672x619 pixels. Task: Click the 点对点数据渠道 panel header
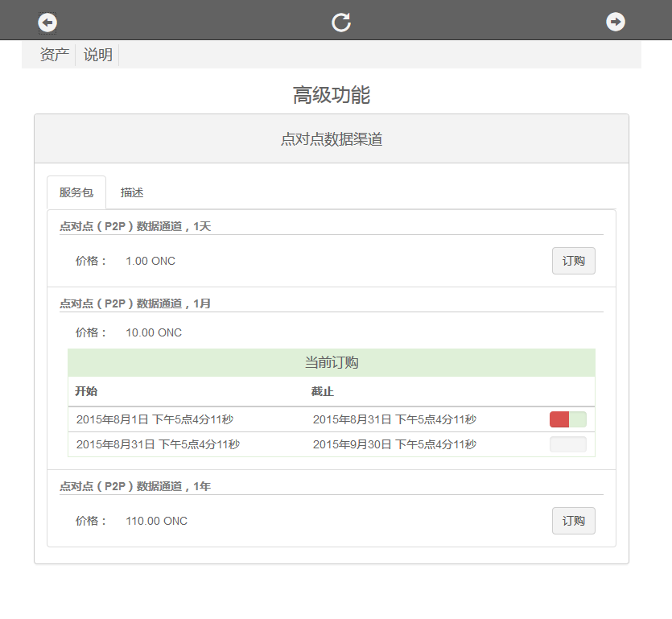point(331,139)
